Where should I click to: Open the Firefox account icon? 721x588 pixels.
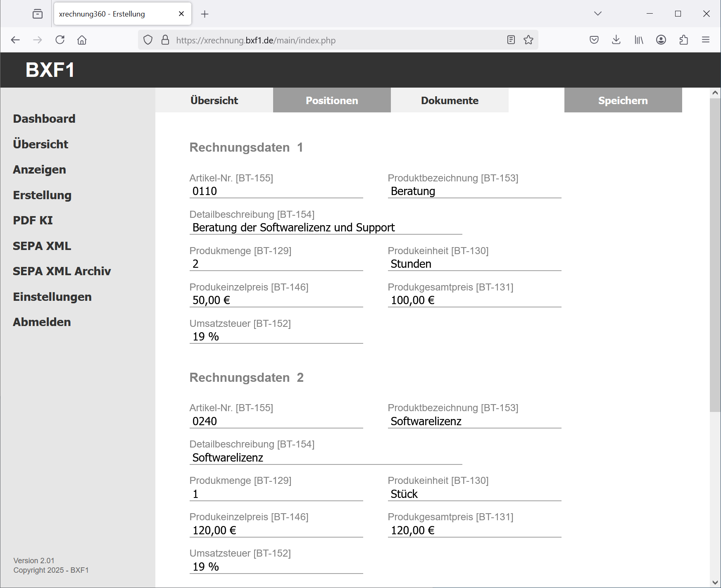661,40
